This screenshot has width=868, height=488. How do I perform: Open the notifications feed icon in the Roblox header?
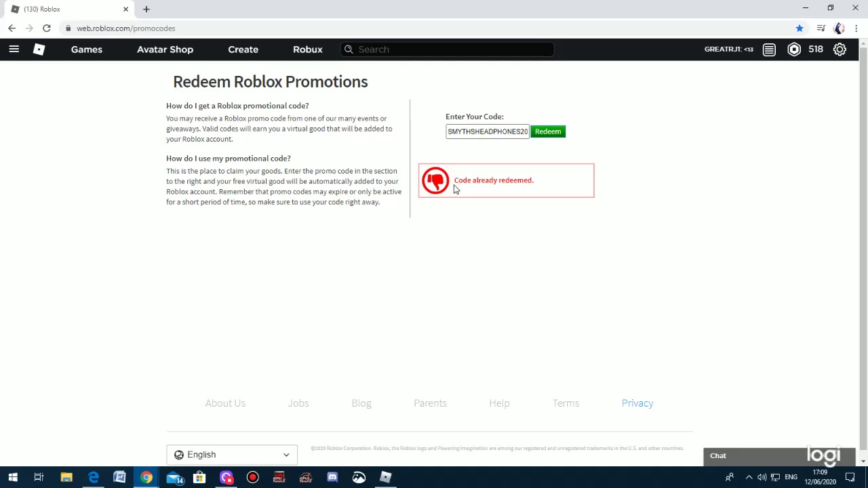pos(769,49)
